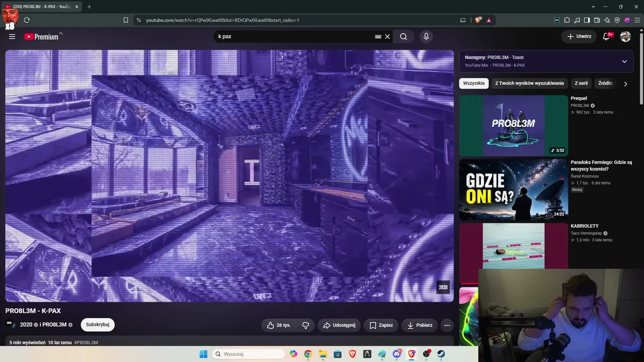Open the Brave Wallet icon
The height and width of the screenshot is (362, 644).
coord(597,20)
